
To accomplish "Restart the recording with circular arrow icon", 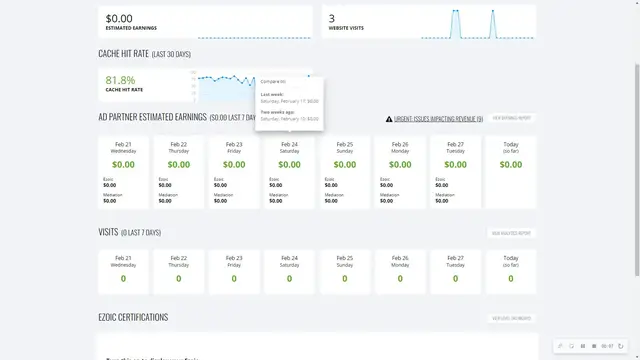I will click(x=621, y=346).
